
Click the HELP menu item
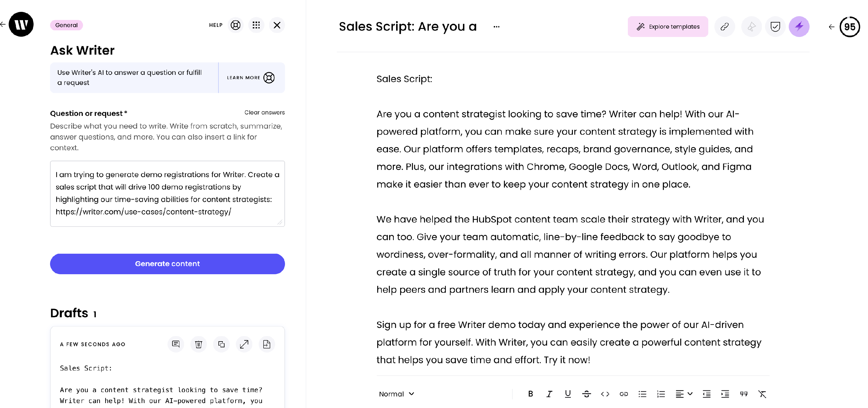coord(216,25)
